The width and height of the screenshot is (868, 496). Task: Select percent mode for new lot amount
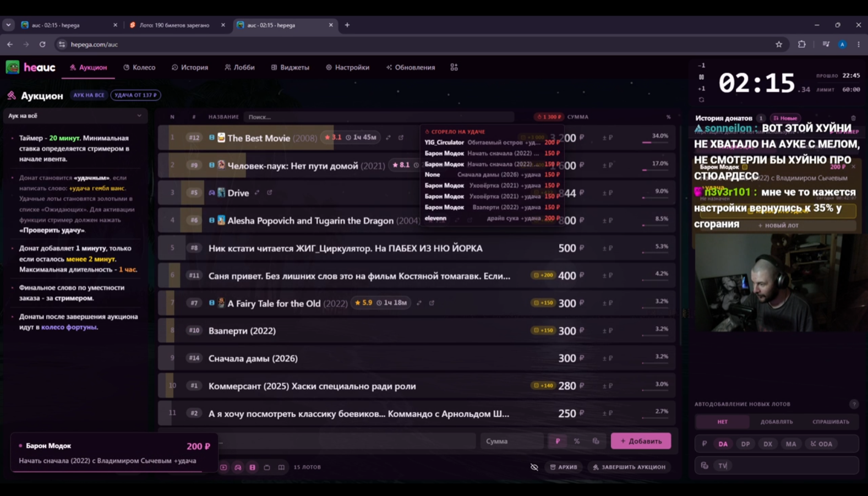pyautogui.click(x=577, y=441)
